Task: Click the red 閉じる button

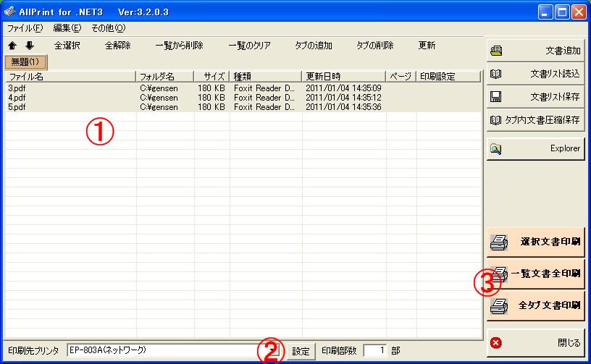Action: [535, 343]
